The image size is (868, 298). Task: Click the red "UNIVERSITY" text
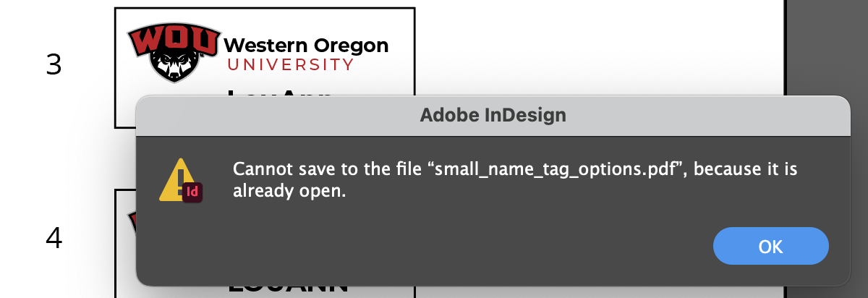tap(291, 65)
